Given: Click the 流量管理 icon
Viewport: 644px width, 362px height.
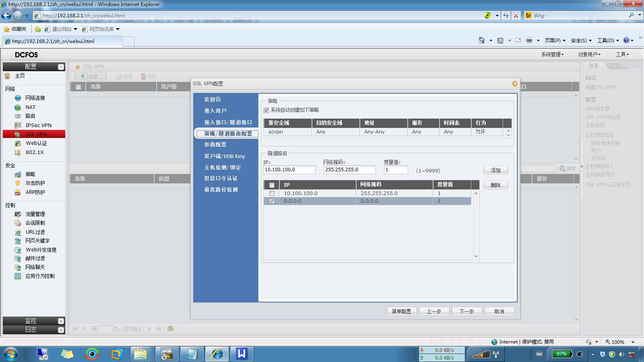Looking at the screenshot, I should click(18, 214).
